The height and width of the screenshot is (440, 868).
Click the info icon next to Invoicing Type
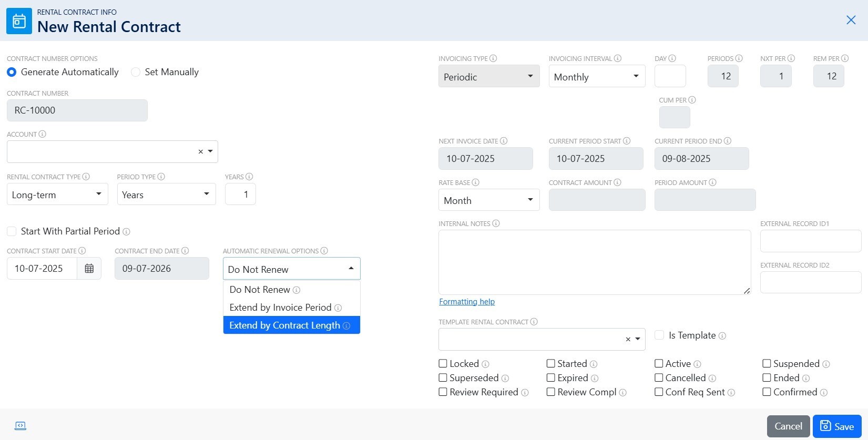493,58
